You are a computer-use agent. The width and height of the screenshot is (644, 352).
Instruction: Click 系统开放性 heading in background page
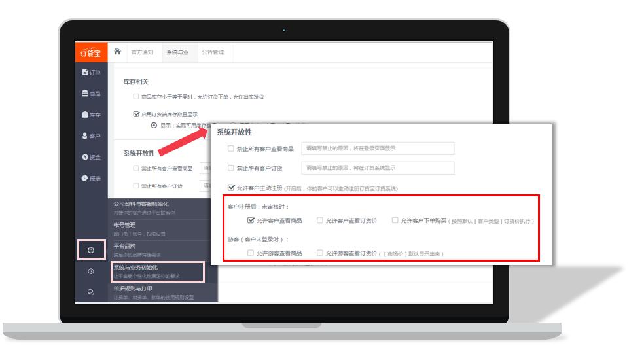pyautogui.click(x=139, y=153)
